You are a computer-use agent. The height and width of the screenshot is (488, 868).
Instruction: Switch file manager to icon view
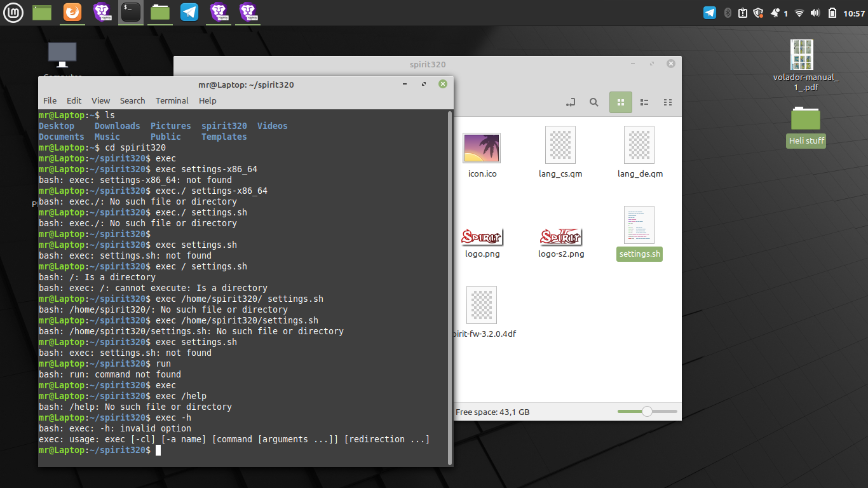pos(621,102)
